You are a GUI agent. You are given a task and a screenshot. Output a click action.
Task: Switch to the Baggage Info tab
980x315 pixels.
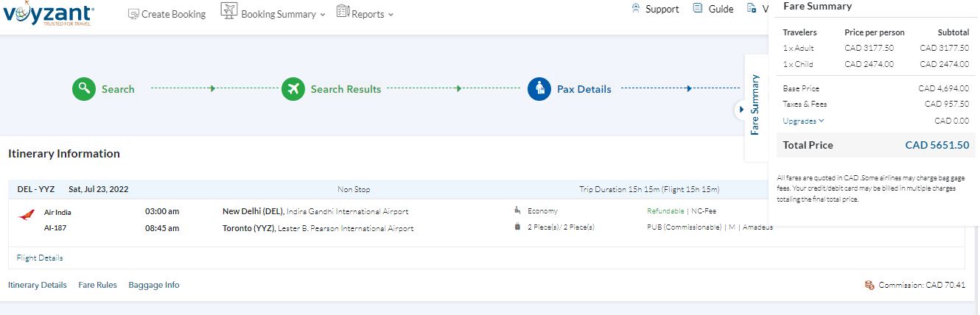pyautogui.click(x=153, y=285)
